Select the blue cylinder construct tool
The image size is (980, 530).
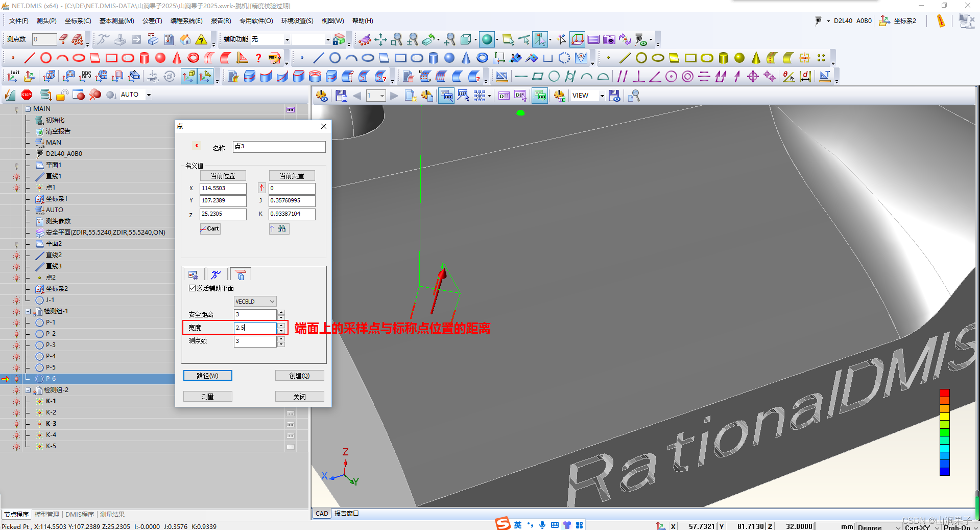433,58
